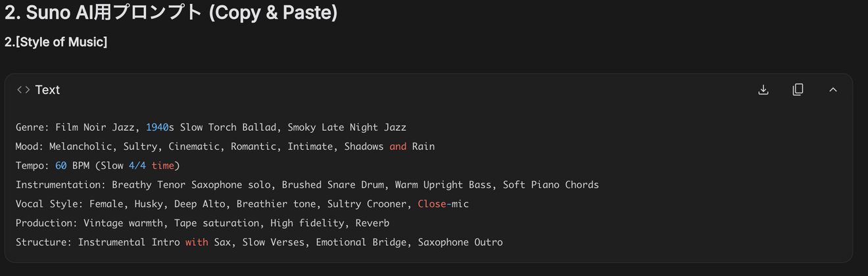
Task: Click the Mood: Melancholic line
Action: [225, 147]
